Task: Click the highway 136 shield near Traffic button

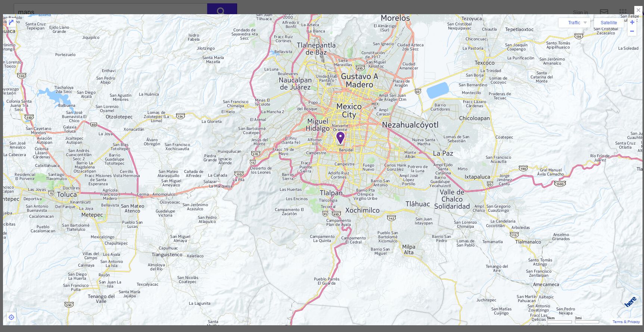Action: (x=579, y=36)
